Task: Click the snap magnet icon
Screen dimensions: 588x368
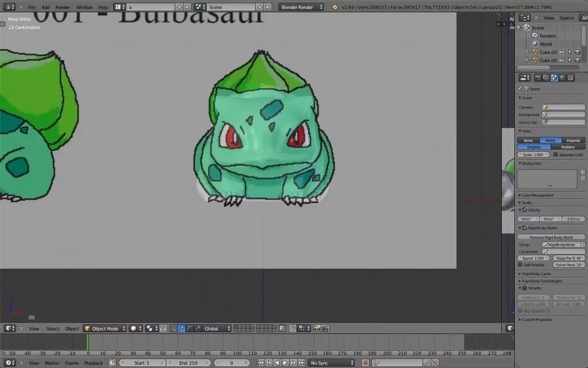Action: pos(292,328)
